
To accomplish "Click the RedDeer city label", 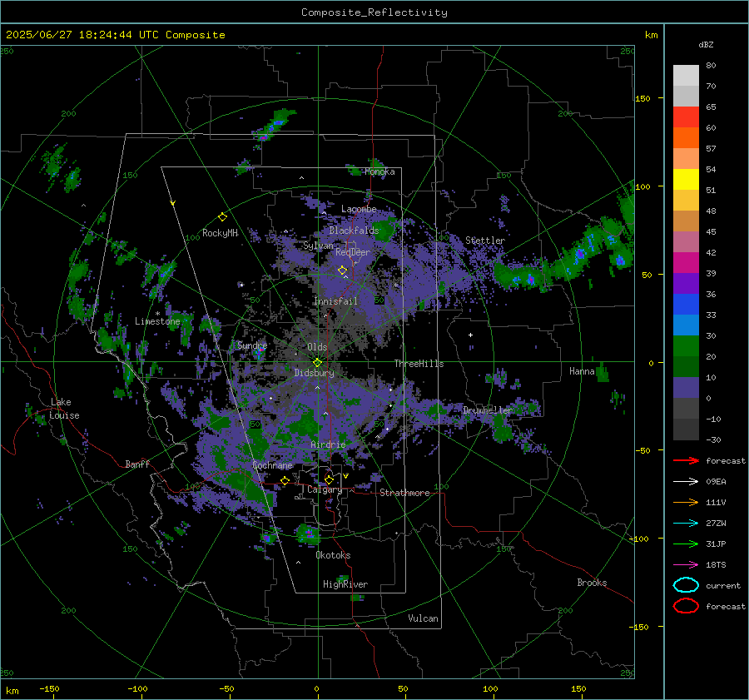I will tap(353, 252).
